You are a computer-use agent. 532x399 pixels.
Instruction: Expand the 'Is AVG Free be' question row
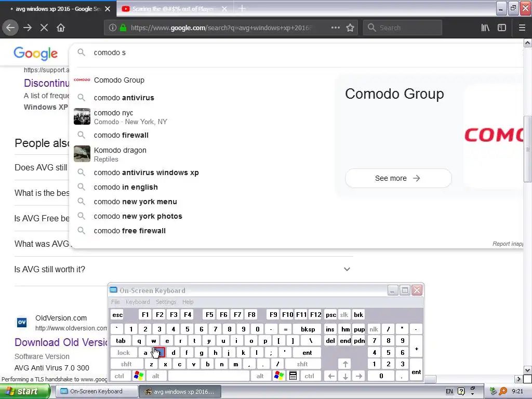(x=42, y=218)
